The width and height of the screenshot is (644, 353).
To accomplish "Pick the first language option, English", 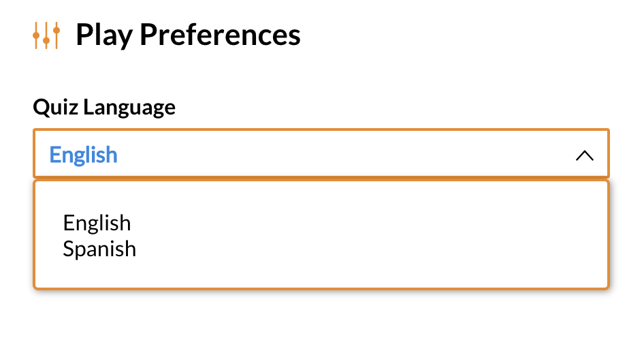I will click(97, 223).
